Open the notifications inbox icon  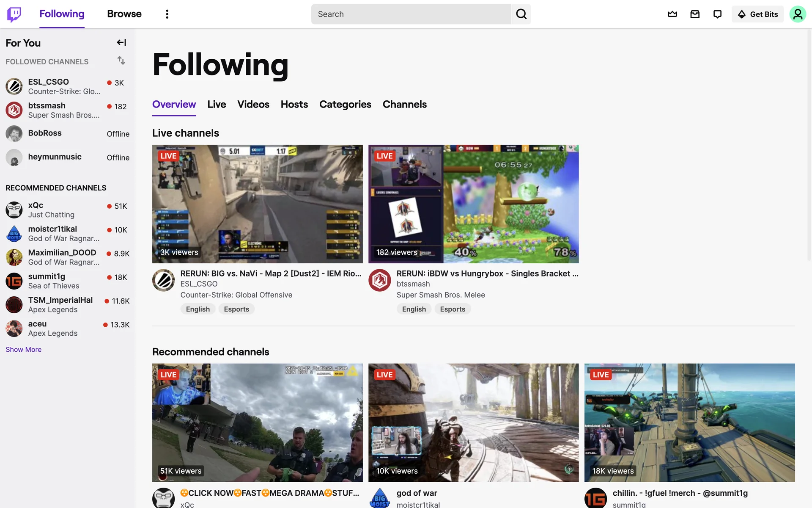pyautogui.click(x=695, y=14)
